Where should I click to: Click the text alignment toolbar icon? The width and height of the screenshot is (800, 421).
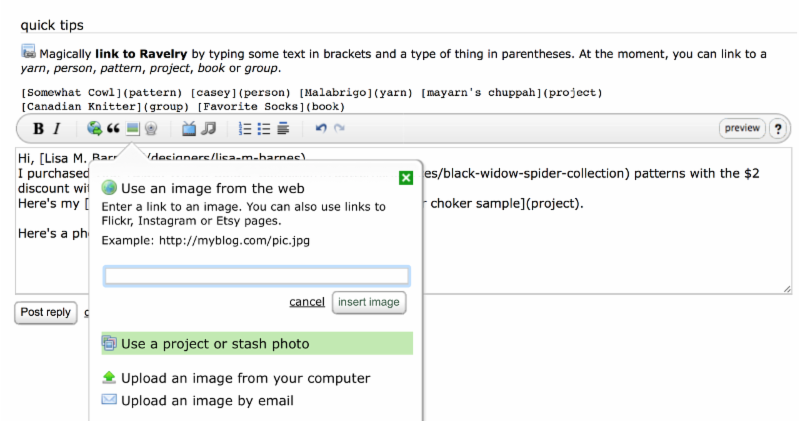point(284,128)
